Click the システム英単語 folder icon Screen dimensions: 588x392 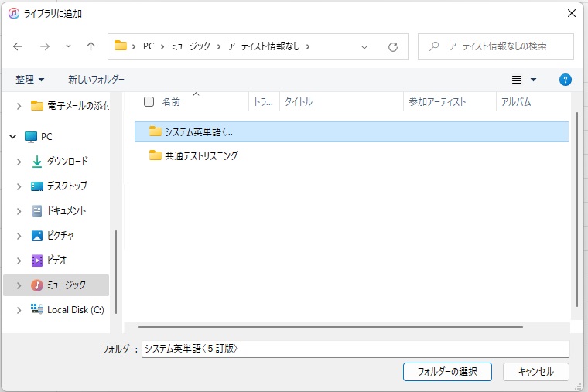coord(156,131)
